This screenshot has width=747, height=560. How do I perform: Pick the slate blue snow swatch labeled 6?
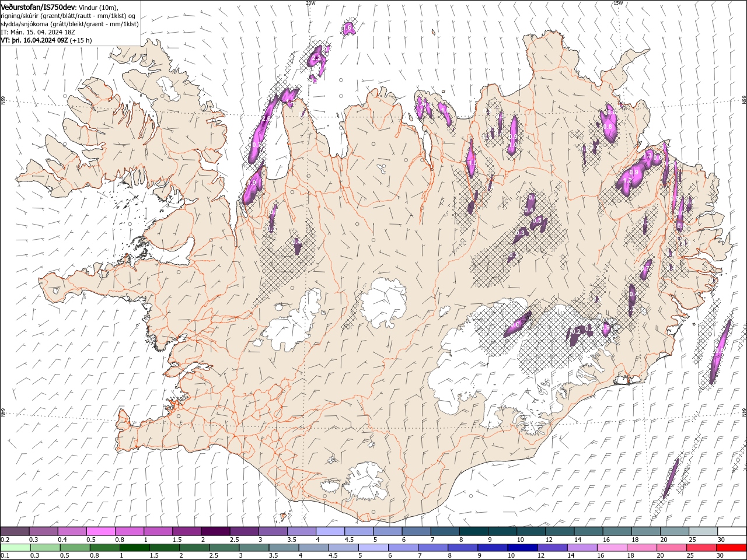point(416,531)
